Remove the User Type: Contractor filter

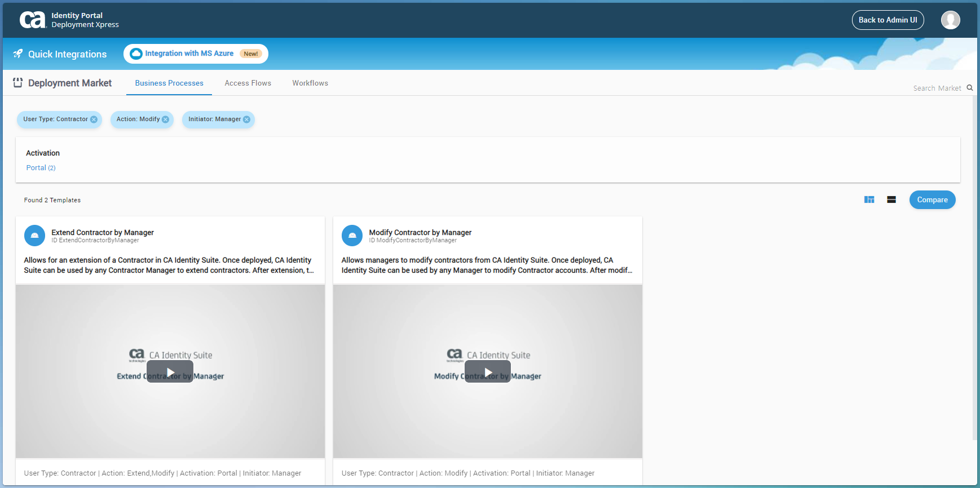[94, 119]
